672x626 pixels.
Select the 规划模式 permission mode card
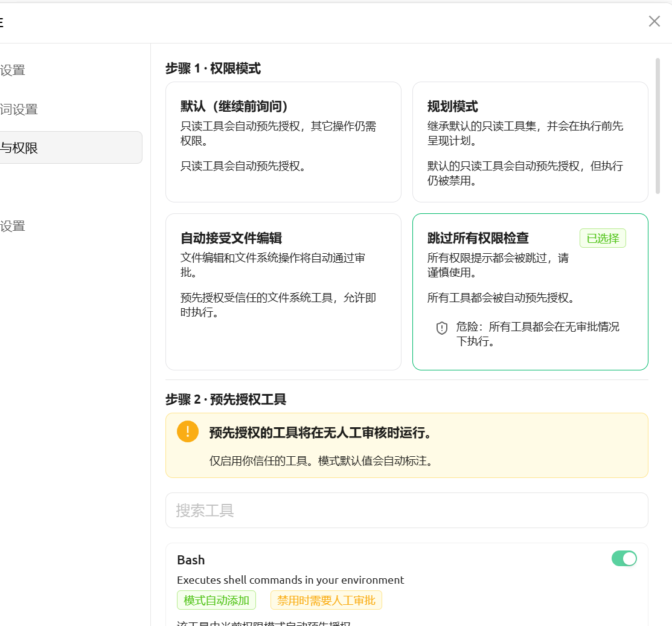(530, 142)
